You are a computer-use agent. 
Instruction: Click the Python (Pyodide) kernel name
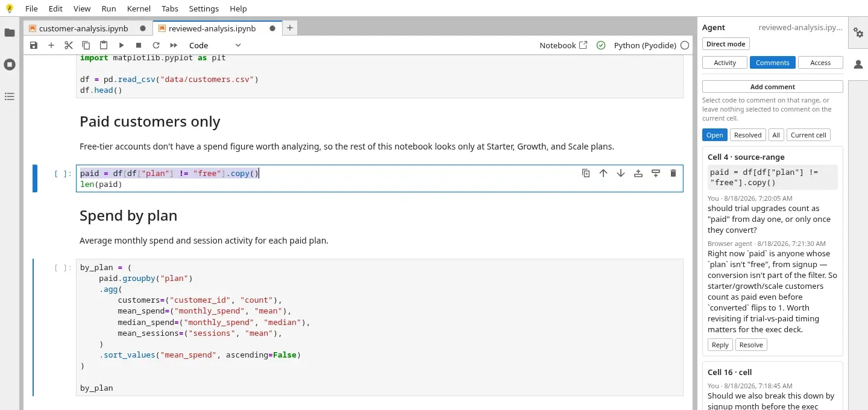(645, 45)
